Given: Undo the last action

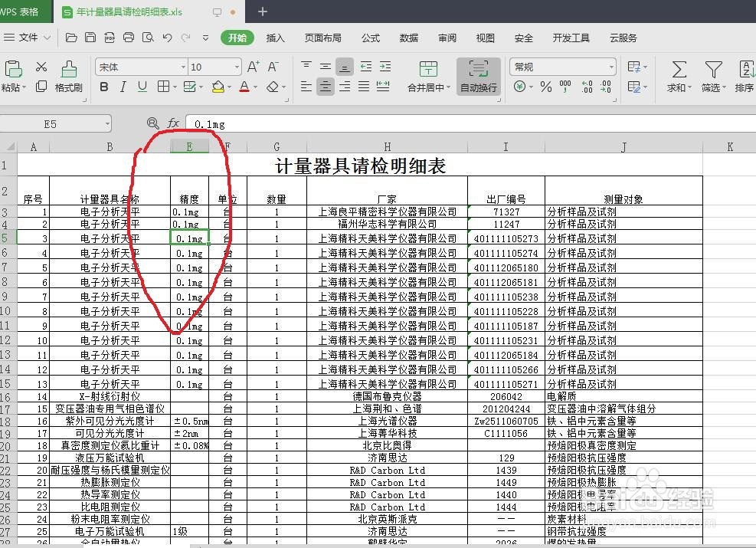Looking at the screenshot, I should 167,38.
